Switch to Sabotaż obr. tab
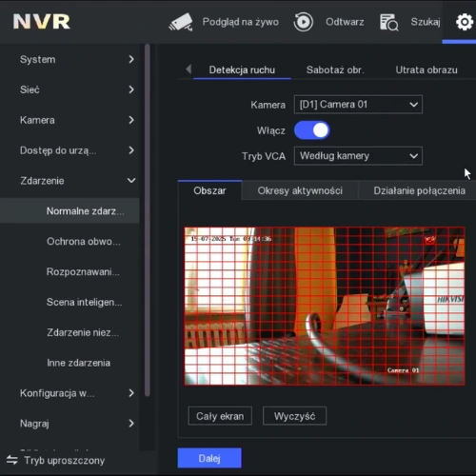This screenshot has height=476, width=476. (335, 69)
